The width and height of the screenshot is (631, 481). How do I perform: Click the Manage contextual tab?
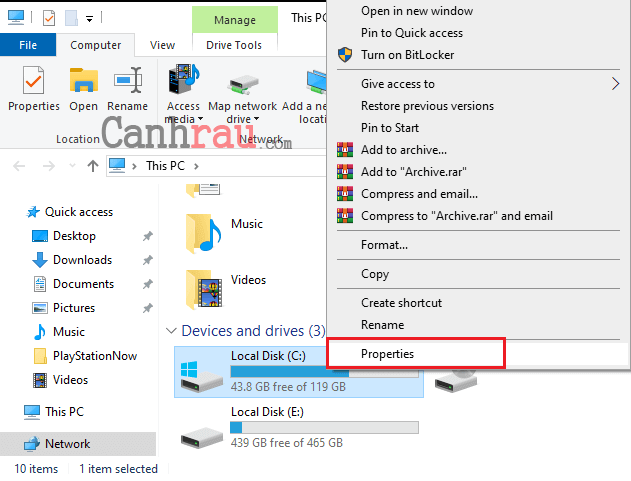235,20
